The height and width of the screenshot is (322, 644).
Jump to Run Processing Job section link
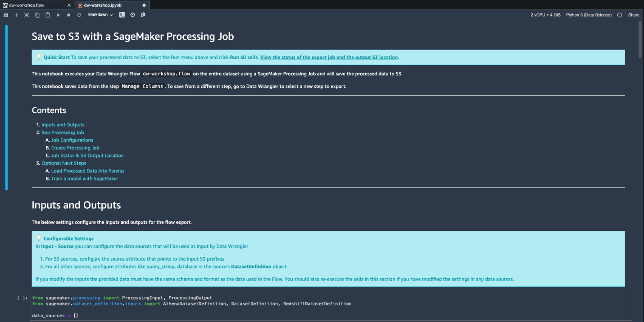coord(63,133)
